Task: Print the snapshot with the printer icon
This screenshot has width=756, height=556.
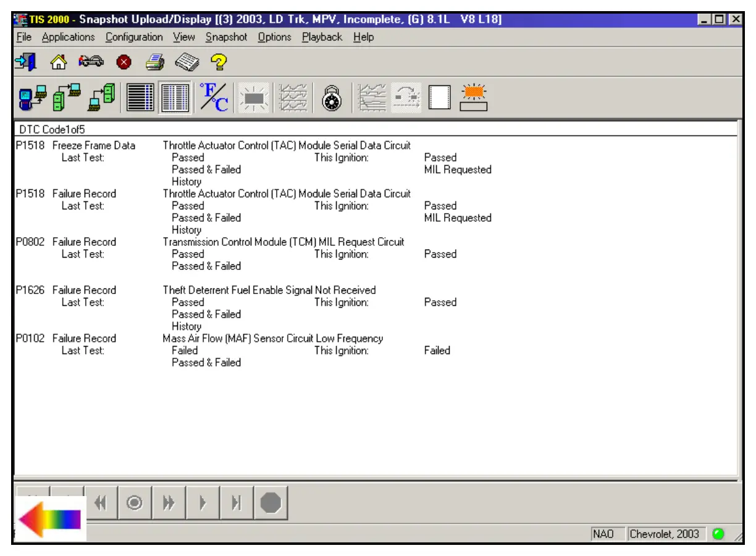Action: (x=154, y=62)
